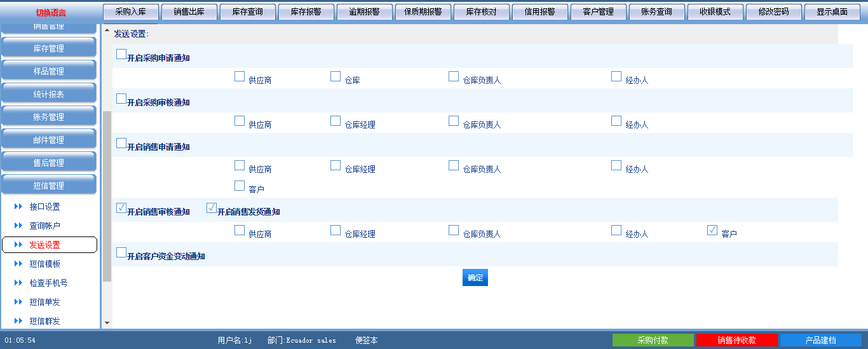The width and height of the screenshot is (868, 349).
Task: Check 供应商 under 销售审核通知
Action: [240, 230]
